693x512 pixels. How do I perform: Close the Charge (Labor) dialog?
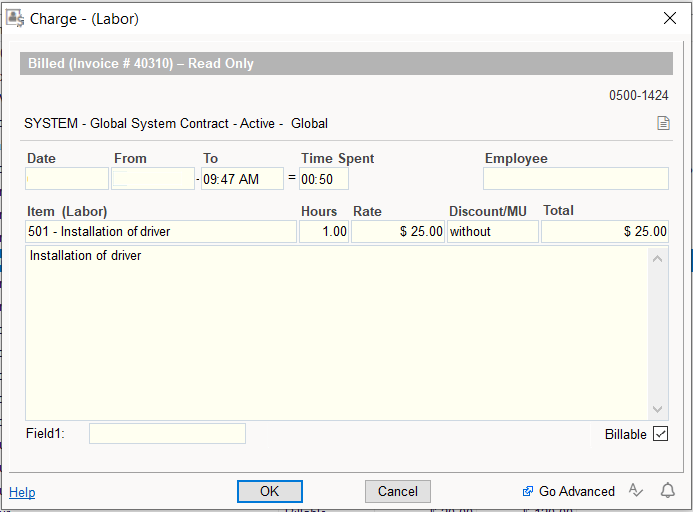[669, 18]
